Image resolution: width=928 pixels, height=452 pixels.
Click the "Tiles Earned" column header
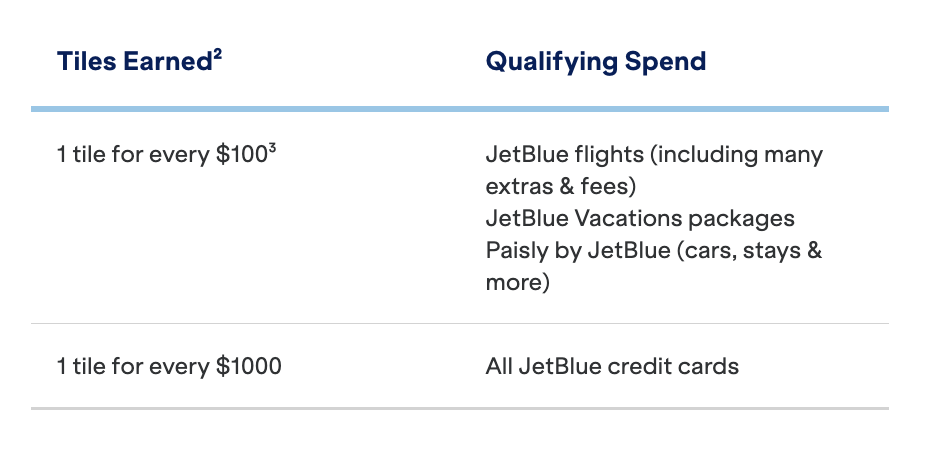click(133, 62)
